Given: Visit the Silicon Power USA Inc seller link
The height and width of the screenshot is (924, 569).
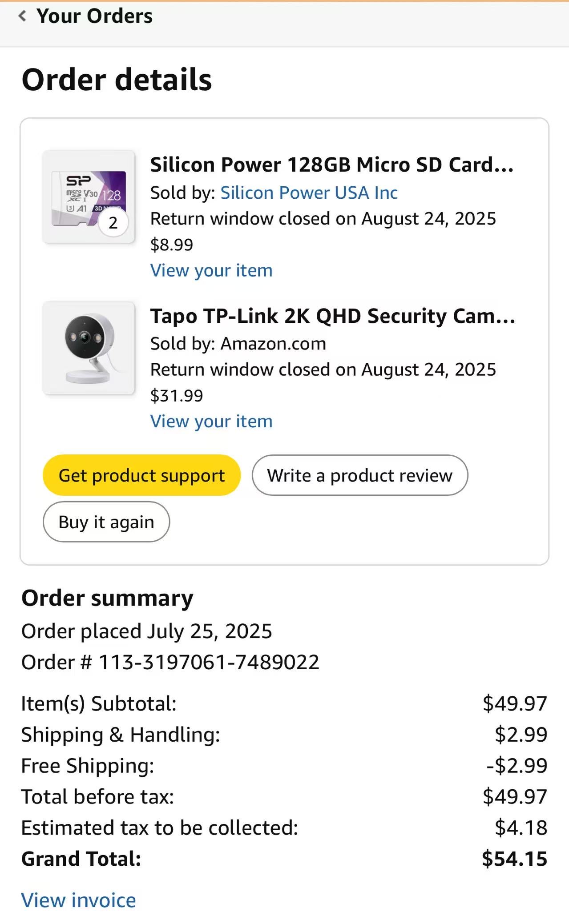Looking at the screenshot, I should 309,193.
